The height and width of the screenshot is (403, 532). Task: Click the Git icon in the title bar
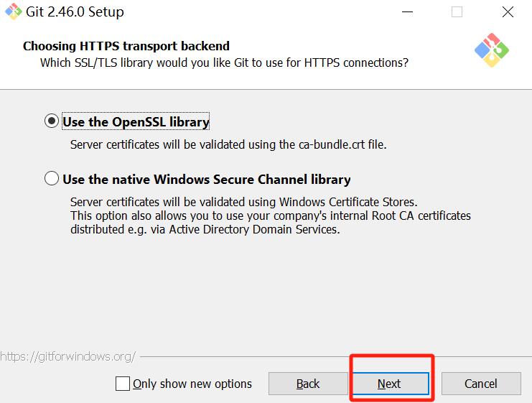point(14,12)
